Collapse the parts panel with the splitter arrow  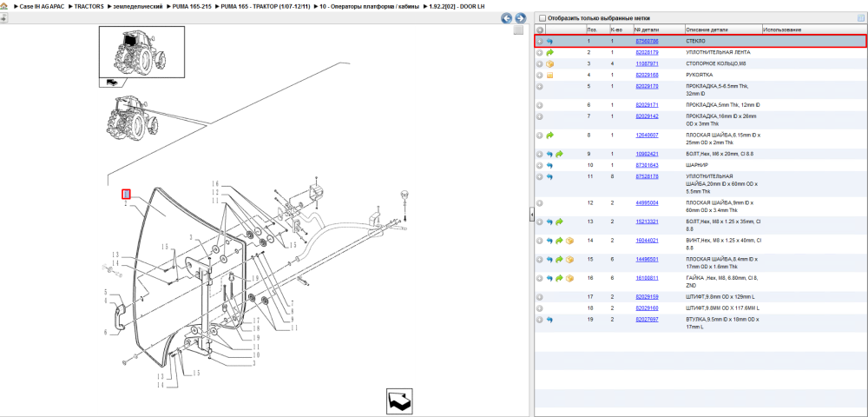pos(531,214)
